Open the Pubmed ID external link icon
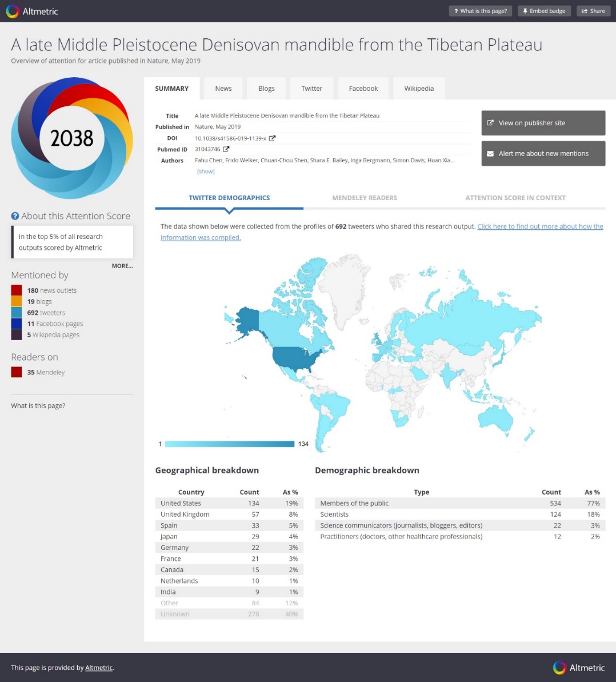616x682 pixels. (226, 149)
